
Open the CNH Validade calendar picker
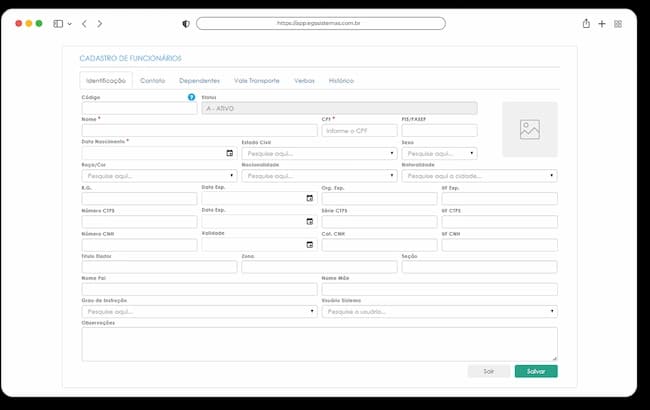click(x=310, y=245)
